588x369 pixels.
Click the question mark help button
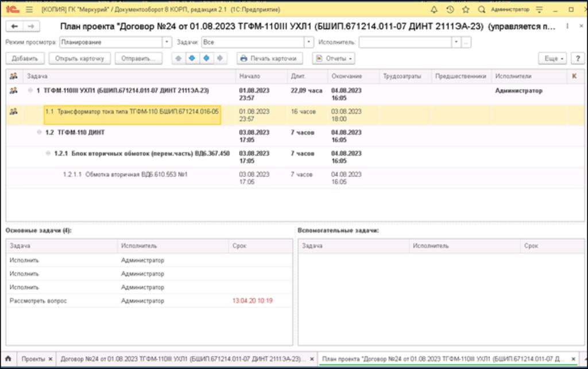pos(577,59)
